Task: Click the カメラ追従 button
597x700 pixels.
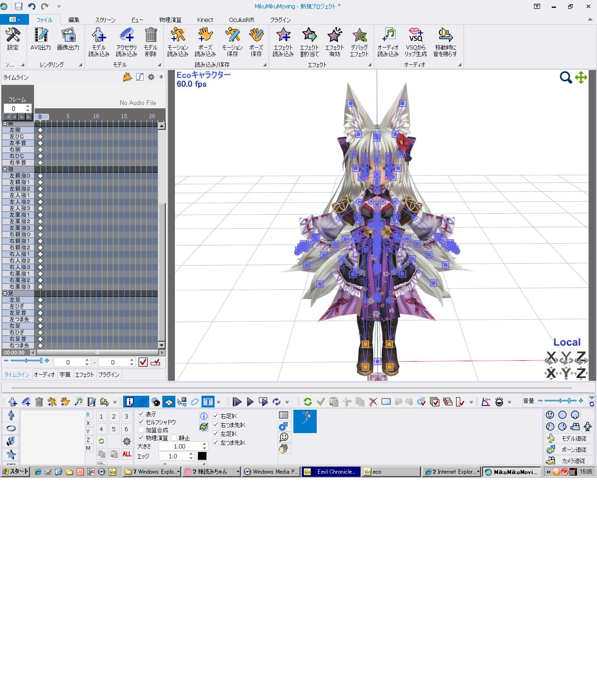Action: coord(569,460)
